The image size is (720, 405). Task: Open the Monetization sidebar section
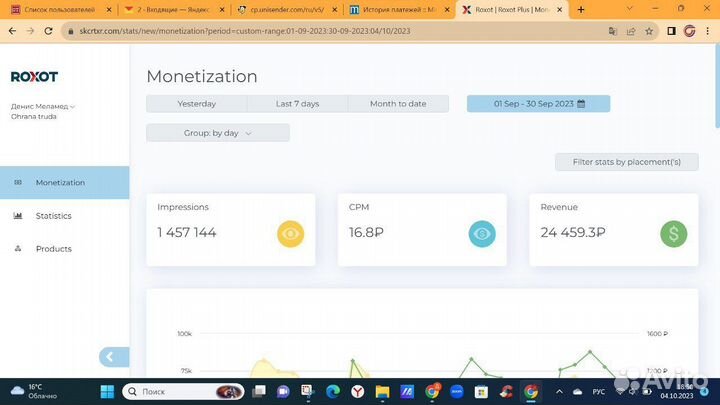coord(64,182)
